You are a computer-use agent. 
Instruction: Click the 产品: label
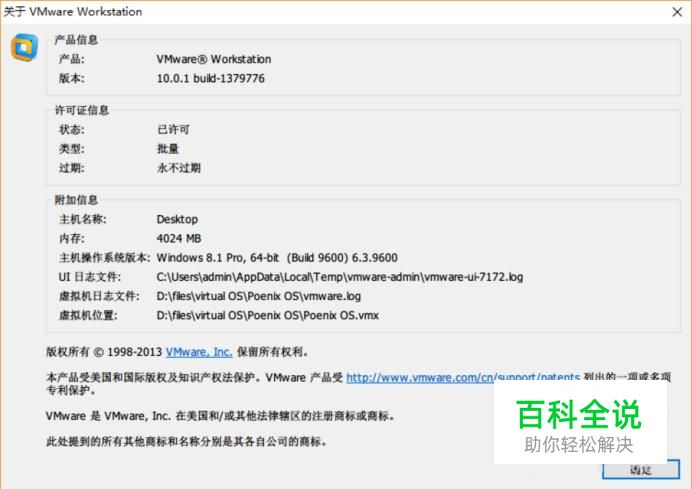pyautogui.click(x=71, y=59)
